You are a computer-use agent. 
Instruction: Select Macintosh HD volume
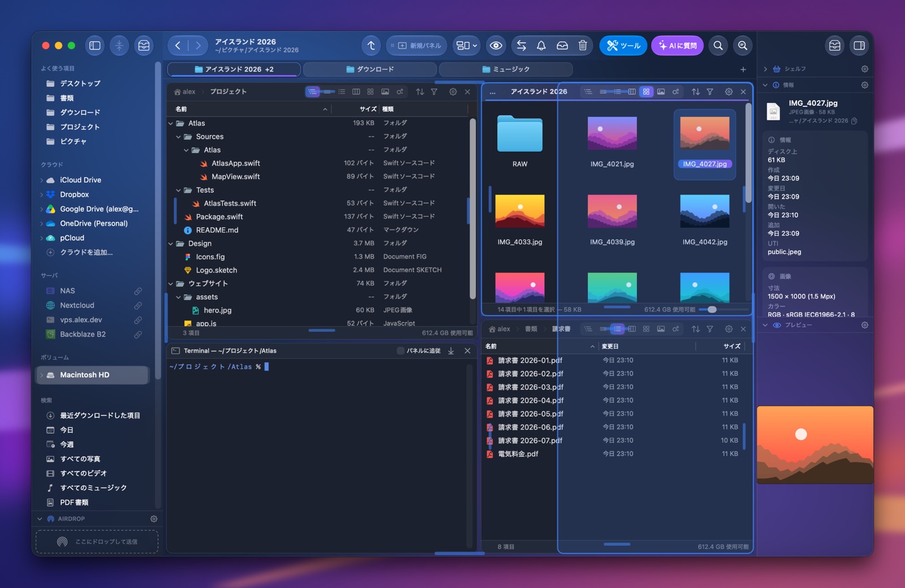[x=93, y=375]
